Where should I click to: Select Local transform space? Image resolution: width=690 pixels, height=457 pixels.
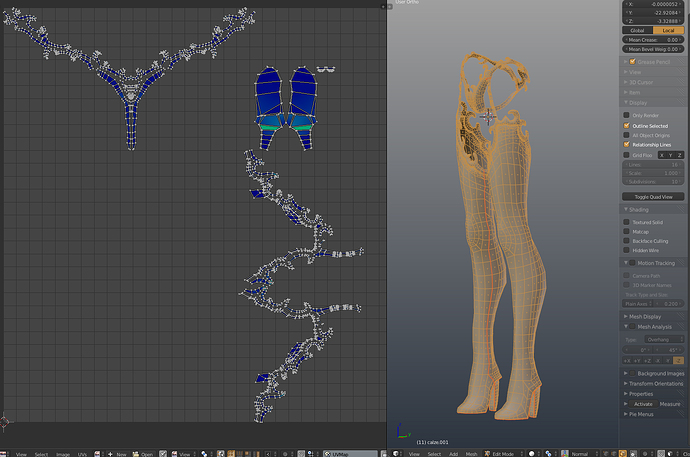coord(668,30)
